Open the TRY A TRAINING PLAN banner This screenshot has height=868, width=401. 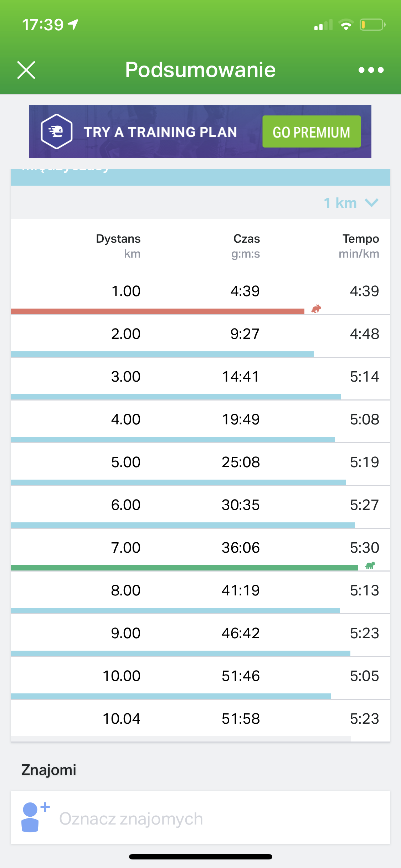[x=160, y=132]
